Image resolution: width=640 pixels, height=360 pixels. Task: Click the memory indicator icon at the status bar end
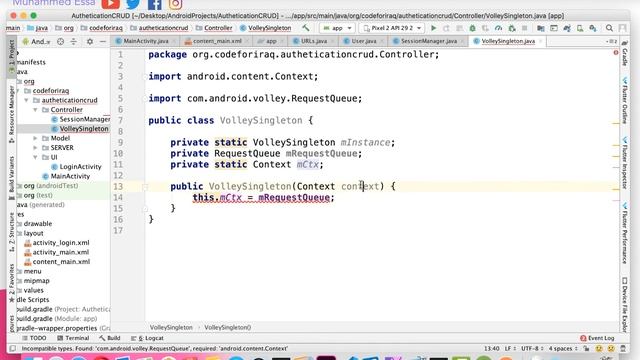tap(623, 348)
